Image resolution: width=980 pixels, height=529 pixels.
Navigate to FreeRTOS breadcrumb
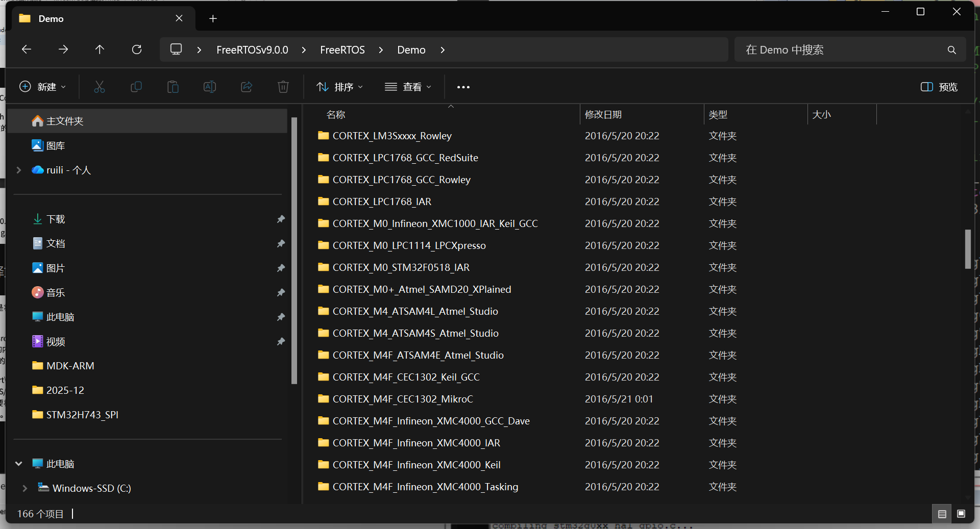click(342, 50)
